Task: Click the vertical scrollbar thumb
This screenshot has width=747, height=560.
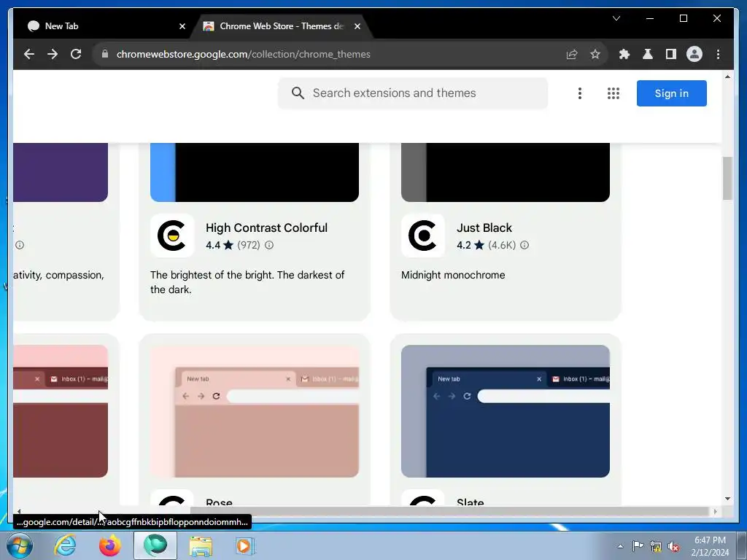Action: click(727, 179)
